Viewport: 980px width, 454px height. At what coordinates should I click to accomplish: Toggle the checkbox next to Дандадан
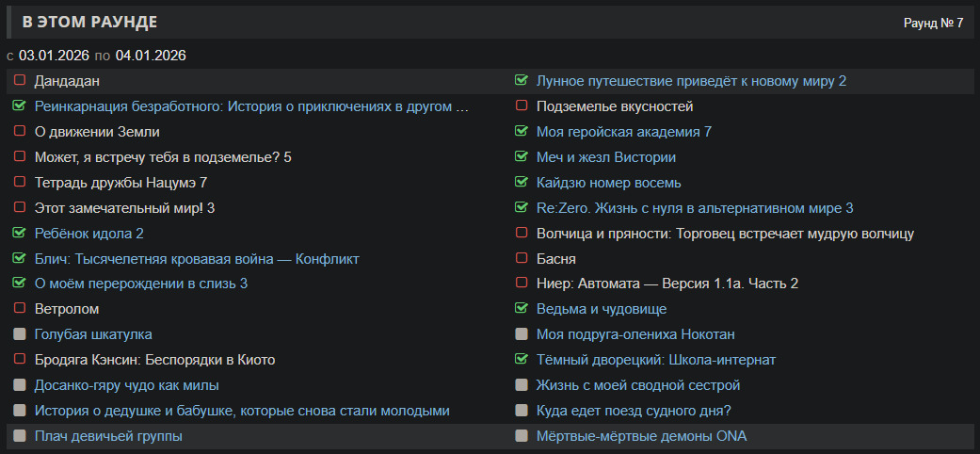[19, 81]
